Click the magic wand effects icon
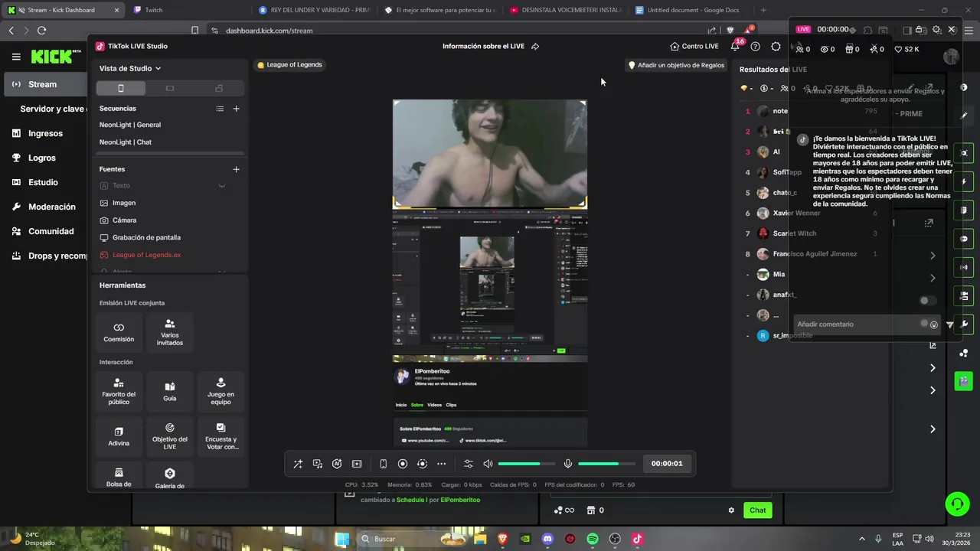 (298, 464)
